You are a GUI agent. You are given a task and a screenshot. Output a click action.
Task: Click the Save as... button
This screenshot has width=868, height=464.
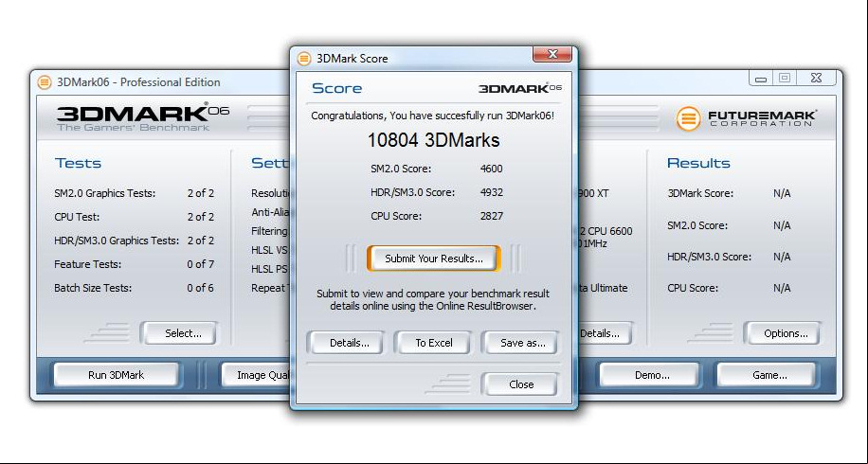[x=520, y=343]
